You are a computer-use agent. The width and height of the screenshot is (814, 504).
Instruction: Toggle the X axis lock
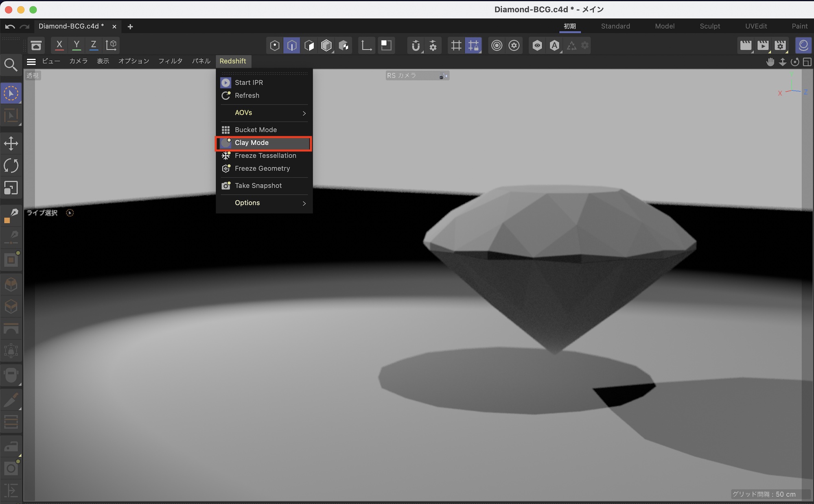pos(59,45)
